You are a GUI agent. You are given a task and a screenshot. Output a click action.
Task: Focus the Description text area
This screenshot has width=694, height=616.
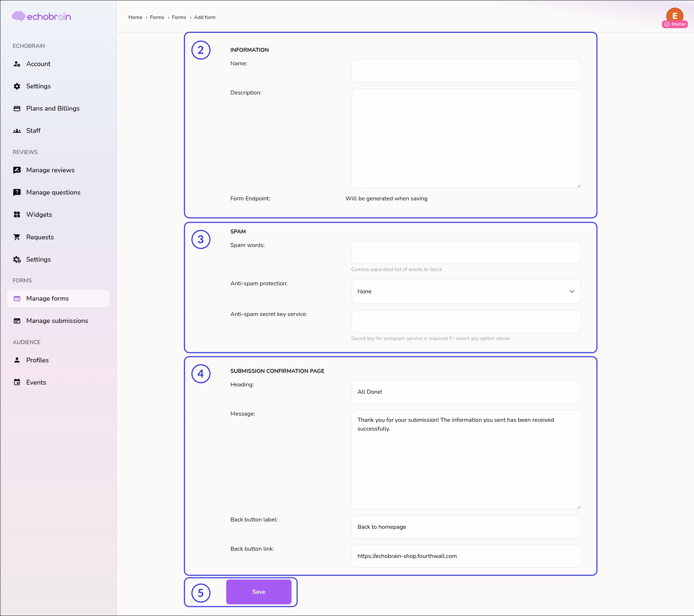click(466, 138)
